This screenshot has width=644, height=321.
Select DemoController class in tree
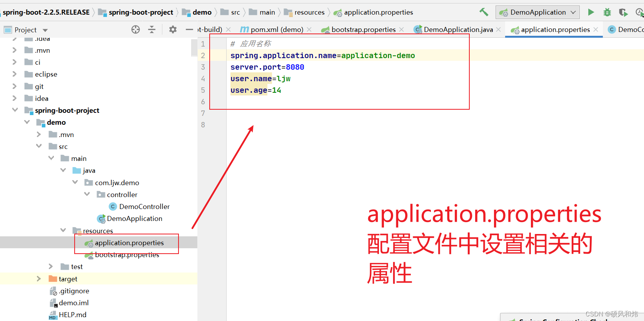tap(144, 207)
